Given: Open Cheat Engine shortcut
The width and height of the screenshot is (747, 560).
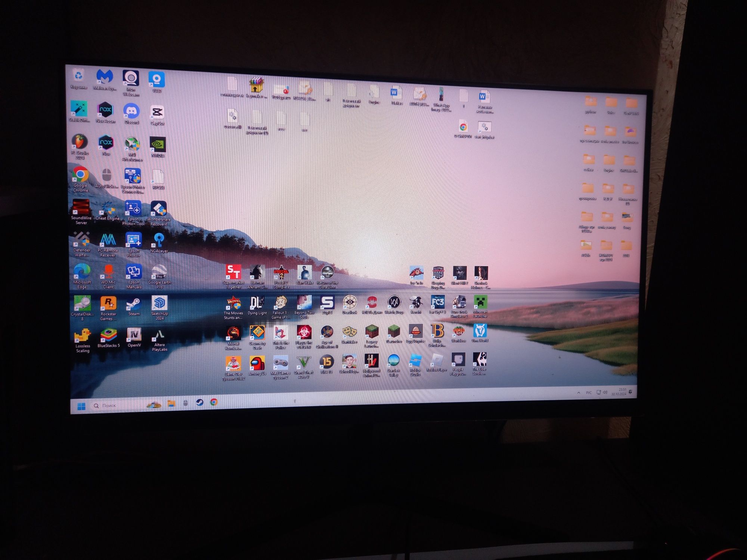Looking at the screenshot, I should [x=108, y=211].
